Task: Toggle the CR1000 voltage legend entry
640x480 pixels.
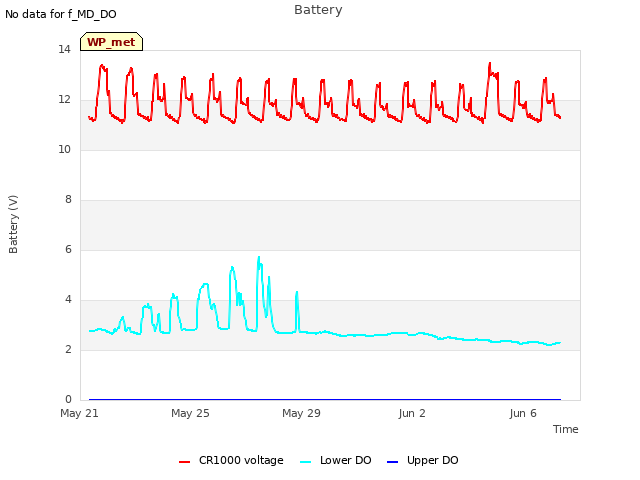Action: point(231,460)
